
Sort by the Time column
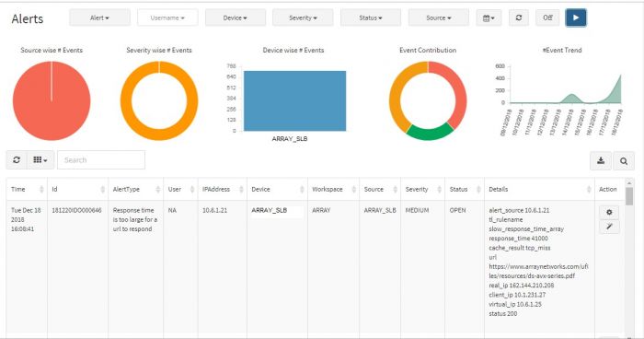pos(27,189)
